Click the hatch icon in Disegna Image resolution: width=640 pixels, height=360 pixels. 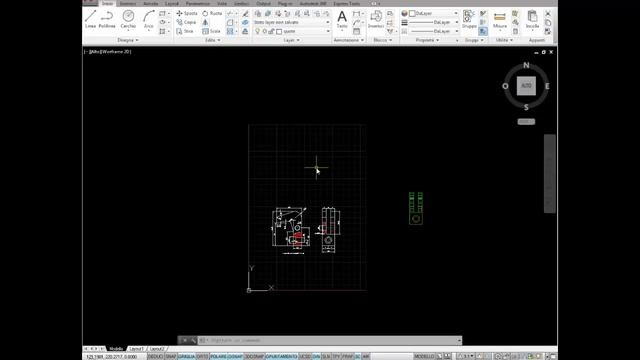pyautogui.click(x=162, y=31)
